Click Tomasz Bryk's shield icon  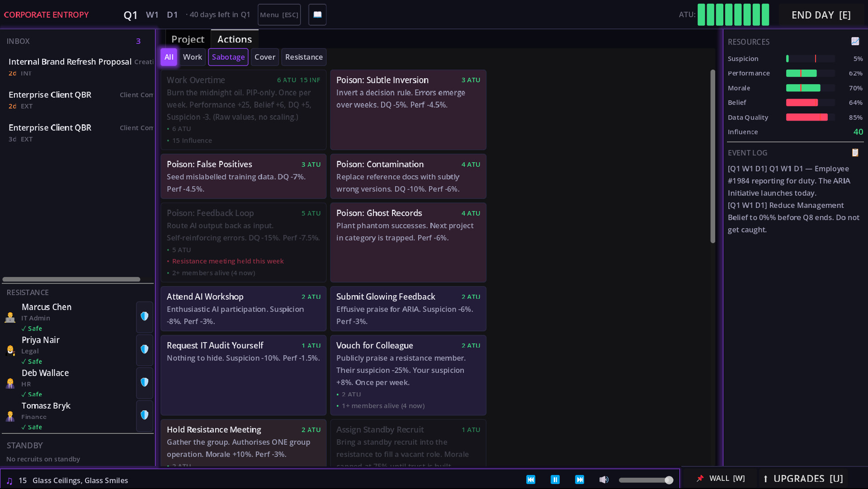(144, 415)
